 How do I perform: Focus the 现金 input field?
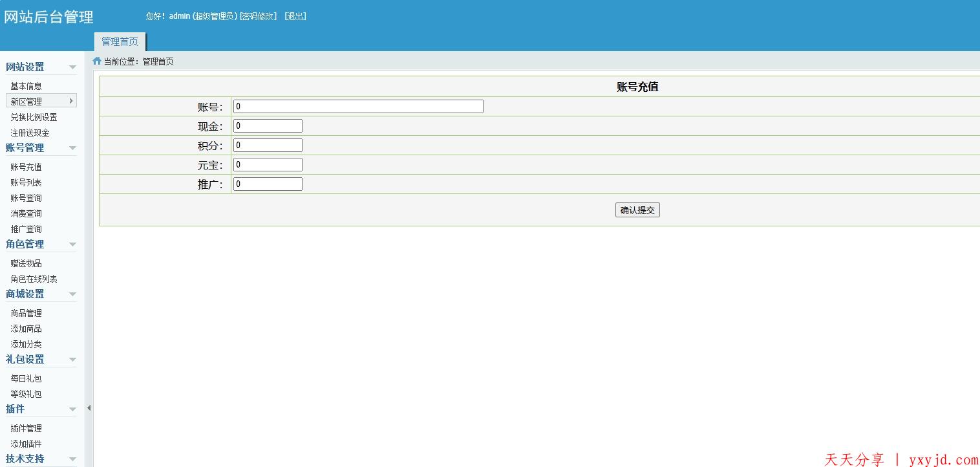click(x=268, y=126)
